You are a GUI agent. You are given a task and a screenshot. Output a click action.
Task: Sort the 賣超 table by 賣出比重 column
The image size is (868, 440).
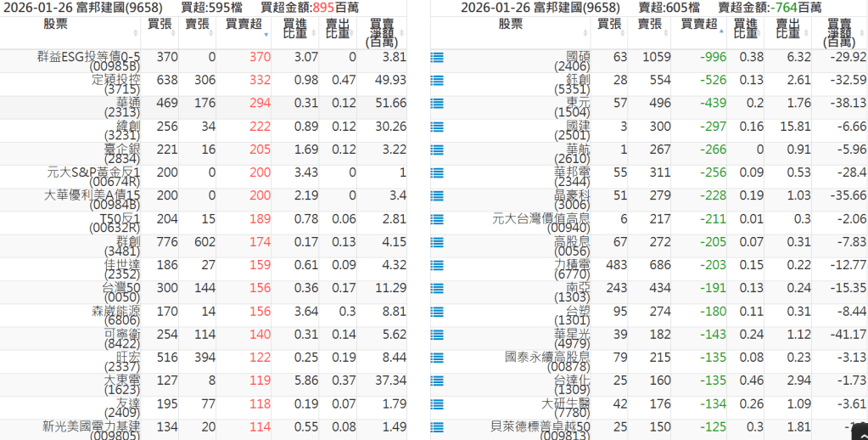pos(781,29)
